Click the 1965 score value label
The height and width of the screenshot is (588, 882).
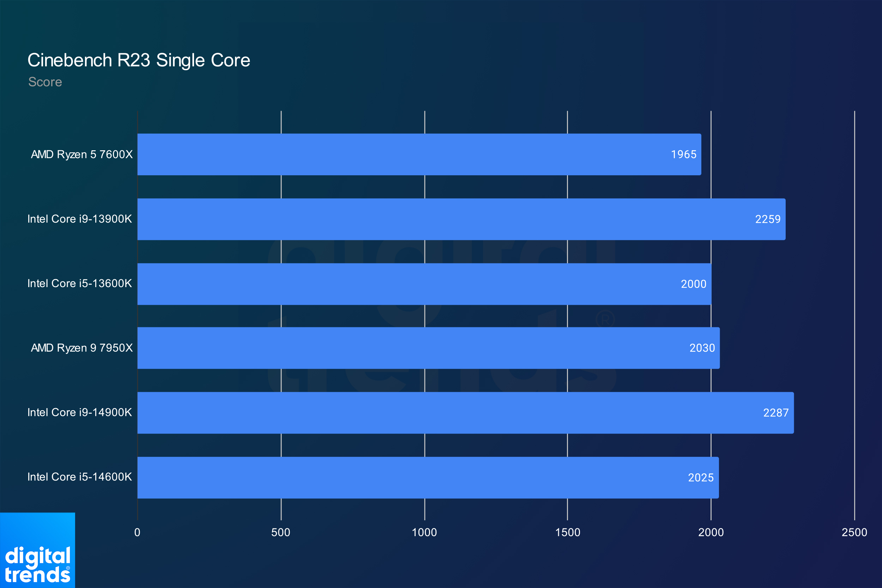tap(683, 154)
